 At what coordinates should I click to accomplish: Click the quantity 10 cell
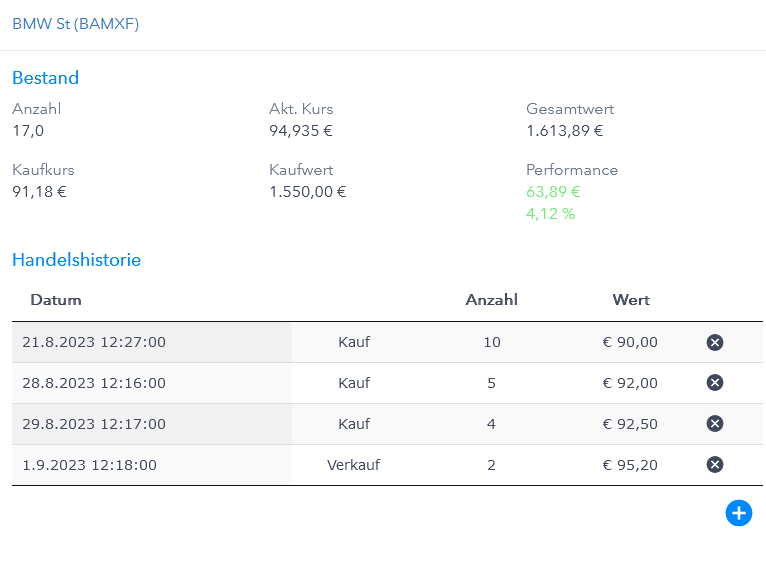(x=492, y=342)
